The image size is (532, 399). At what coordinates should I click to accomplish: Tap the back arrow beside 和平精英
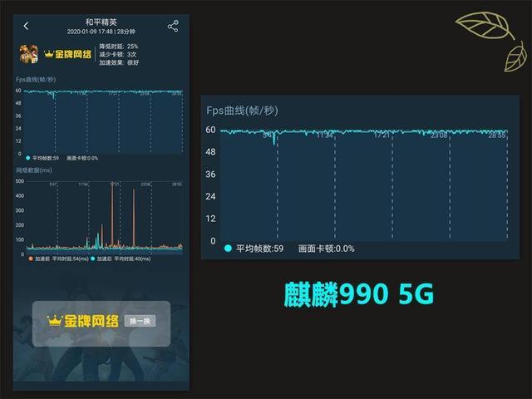(x=26, y=26)
